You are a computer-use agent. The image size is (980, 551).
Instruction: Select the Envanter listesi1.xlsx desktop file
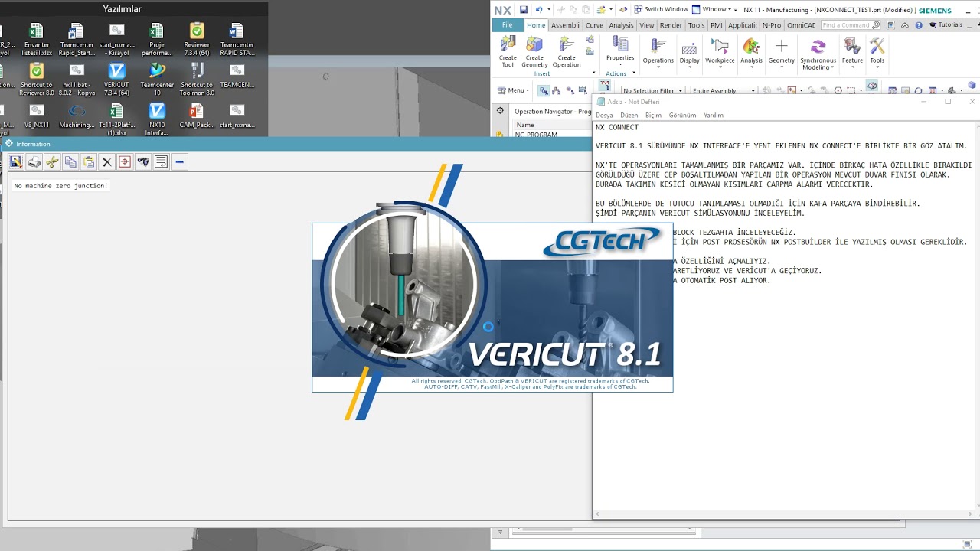pyautogui.click(x=37, y=40)
